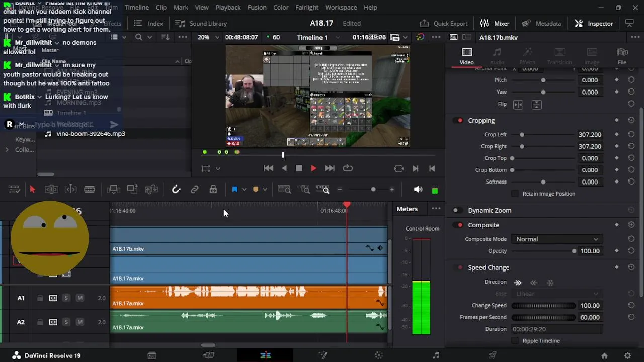Flip clip horizontally
This screenshot has width=644, height=362.
pyautogui.click(x=518, y=104)
